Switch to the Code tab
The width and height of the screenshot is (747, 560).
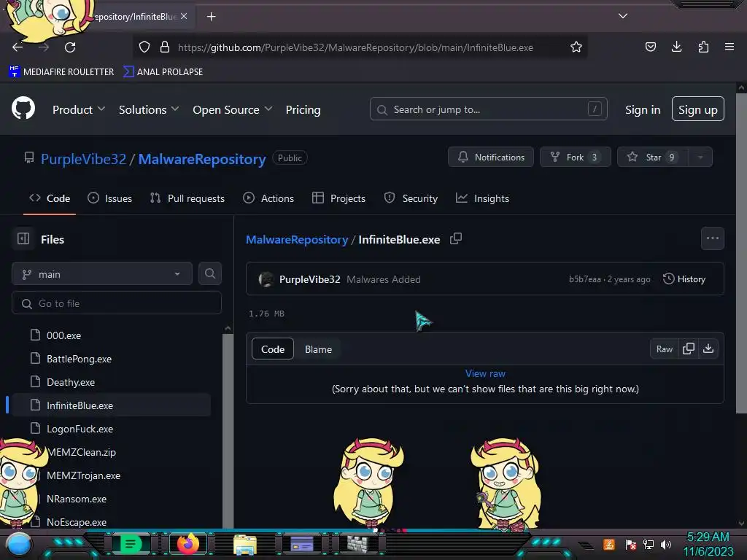pos(50,198)
